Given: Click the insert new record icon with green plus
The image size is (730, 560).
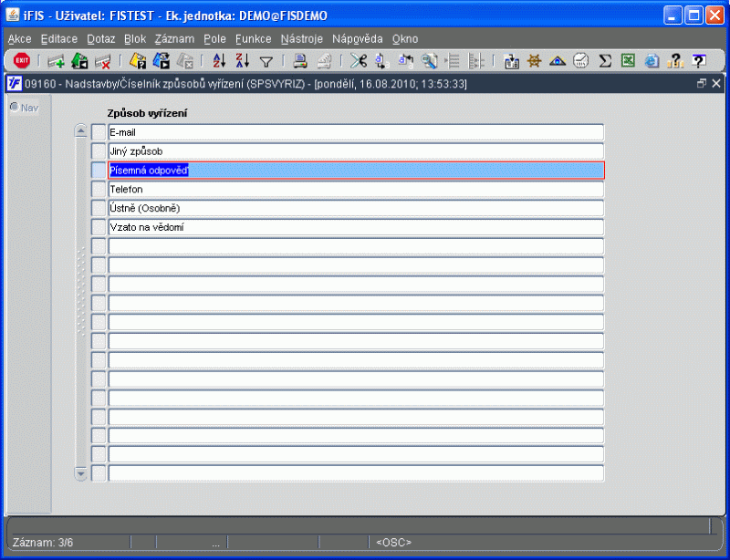Looking at the screenshot, I should (x=57, y=61).
